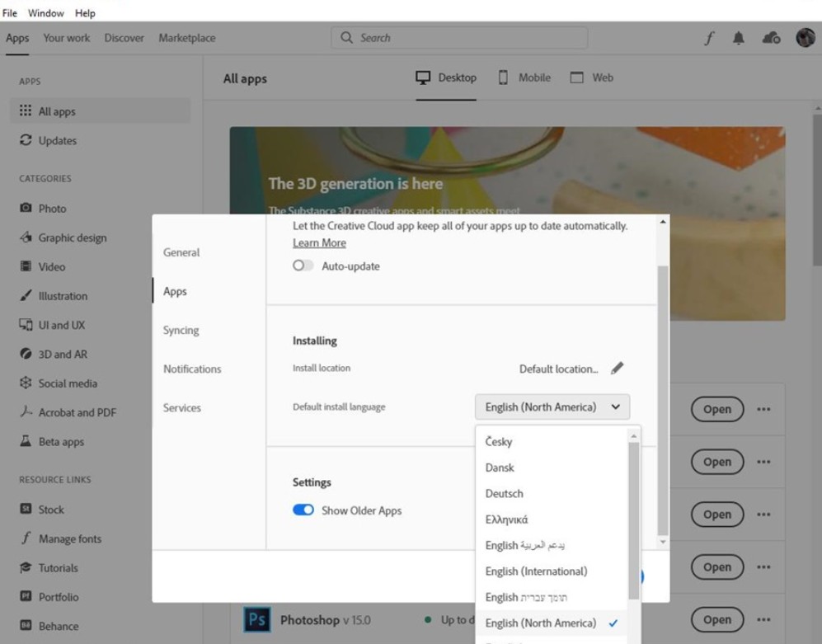Open the user profile avatar
The height and width of the screenshot is (644, 822).
[806, 38]
